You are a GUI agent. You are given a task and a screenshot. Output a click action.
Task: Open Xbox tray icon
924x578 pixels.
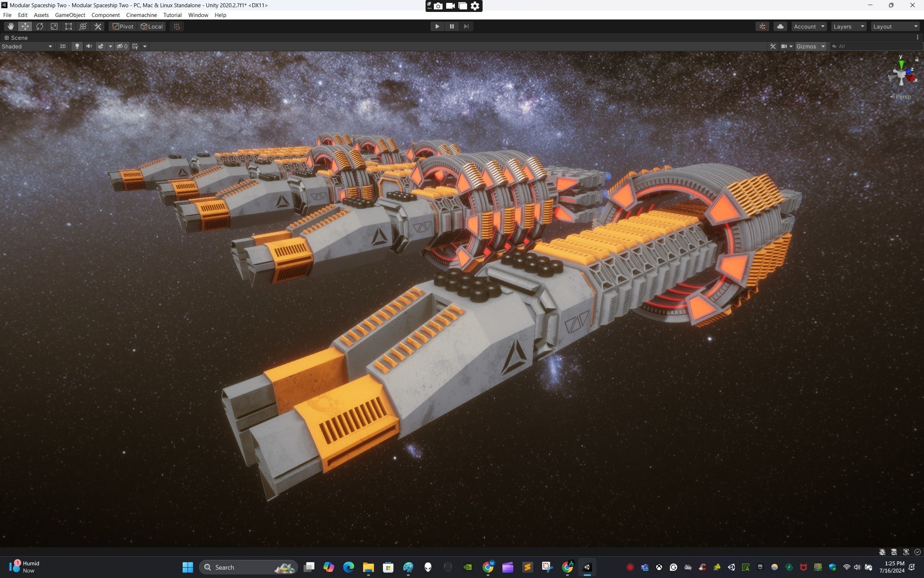pyautogui.click(x=659, y=567)
